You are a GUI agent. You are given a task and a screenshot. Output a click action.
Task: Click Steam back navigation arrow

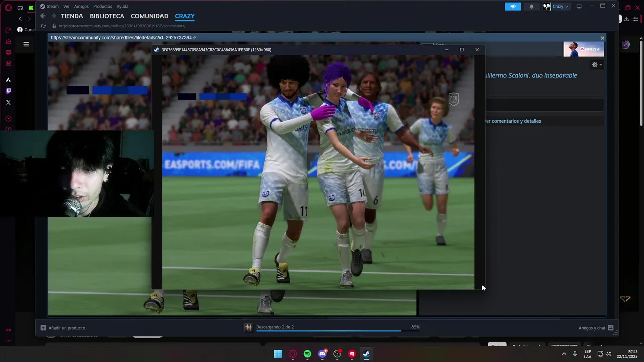point(43,16)
